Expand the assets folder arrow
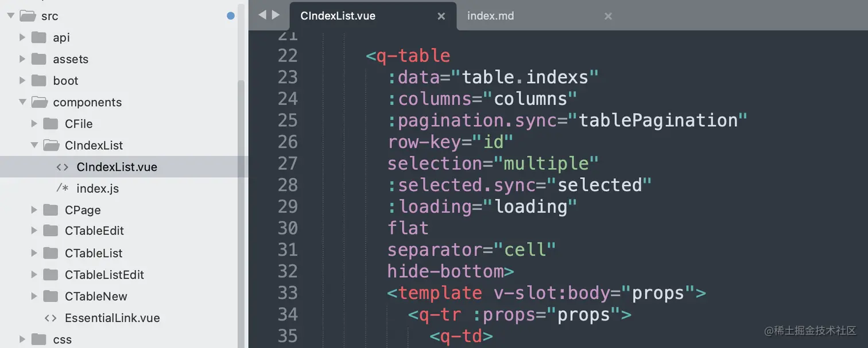 pos(22,59)
